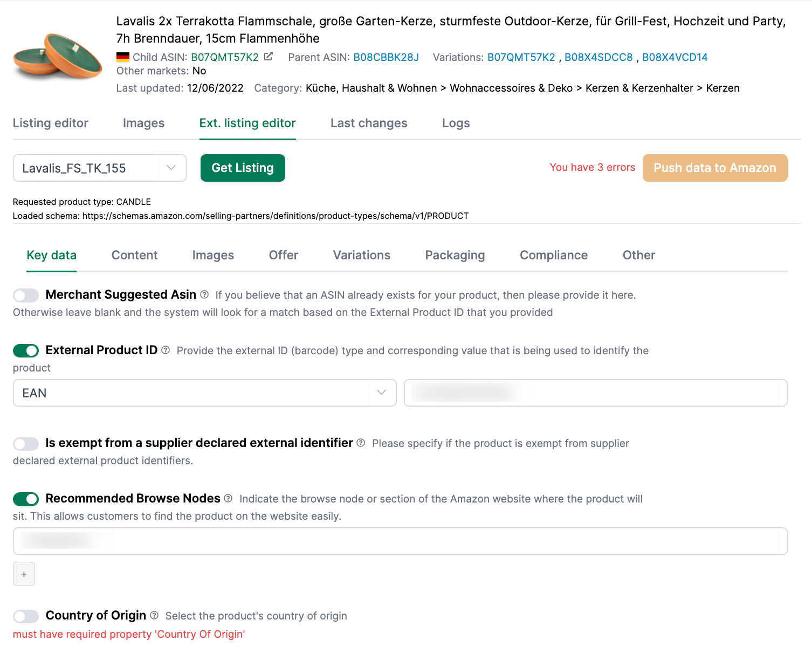Click the 'Other markets: No' text
The image size is (812, 647).
[x=161, y=71]
